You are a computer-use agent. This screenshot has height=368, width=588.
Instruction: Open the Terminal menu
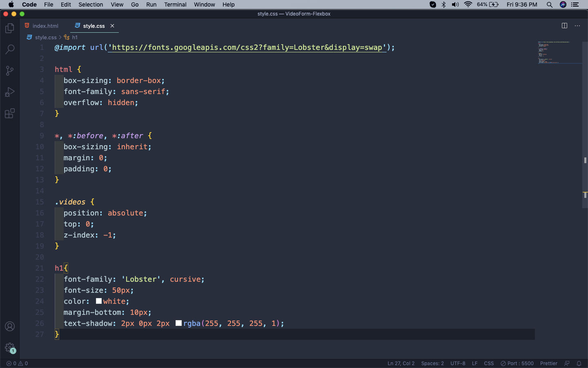tap(175, 4)
